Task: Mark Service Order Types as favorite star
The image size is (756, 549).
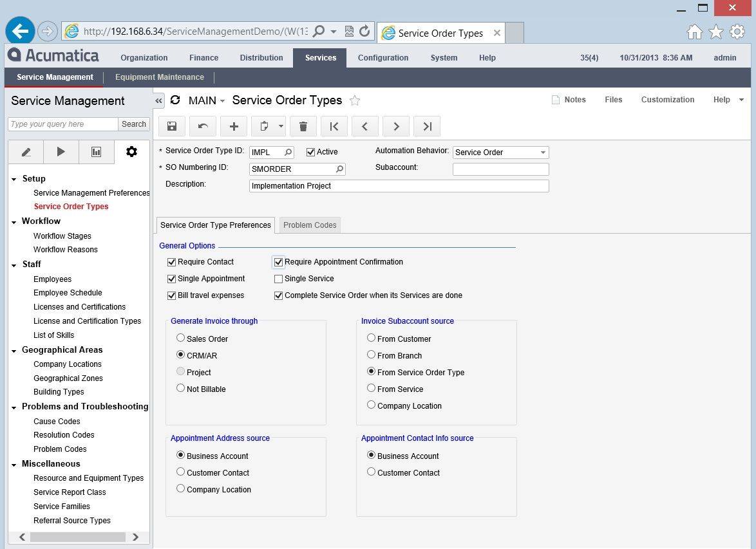Action: (x=355, y=100)
